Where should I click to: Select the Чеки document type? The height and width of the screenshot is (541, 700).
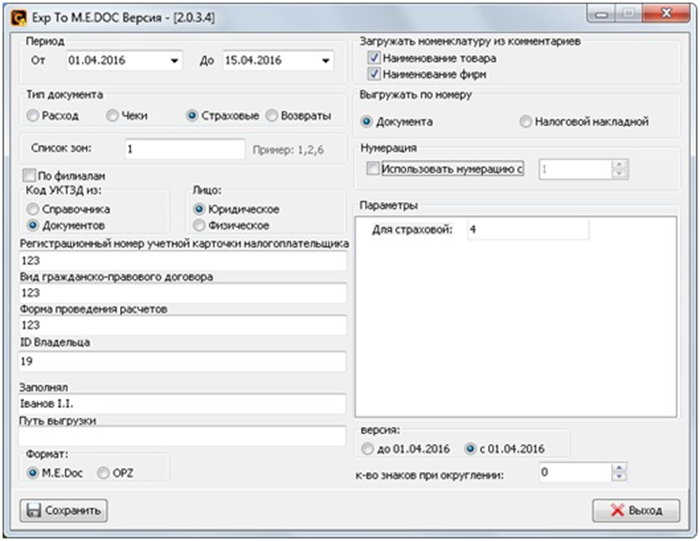tap(113, 116)
